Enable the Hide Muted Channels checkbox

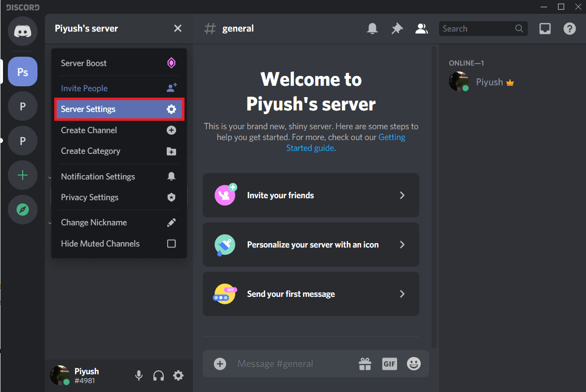pyautogui.click(x=171, y=244)
